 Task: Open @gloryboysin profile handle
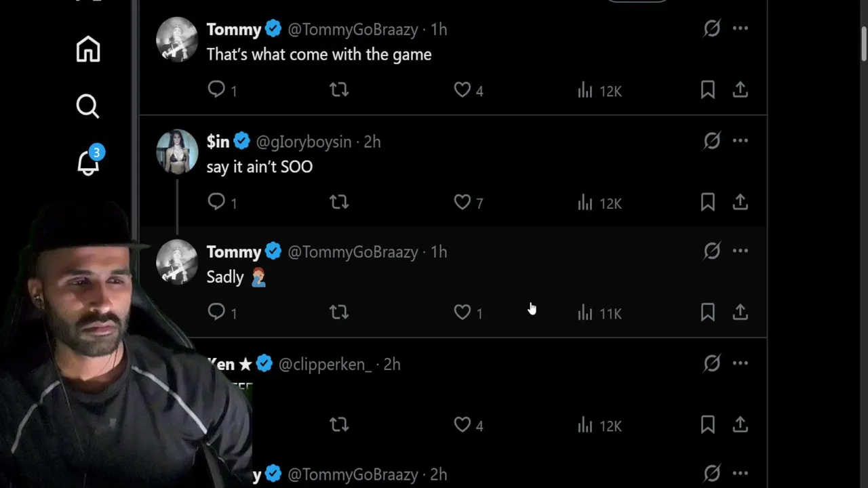point(304,142)
